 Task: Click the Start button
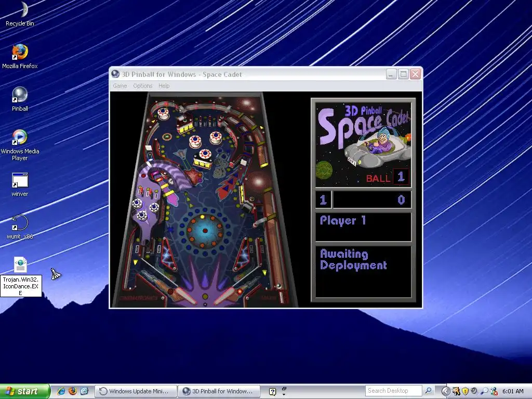tap(25, 391)
